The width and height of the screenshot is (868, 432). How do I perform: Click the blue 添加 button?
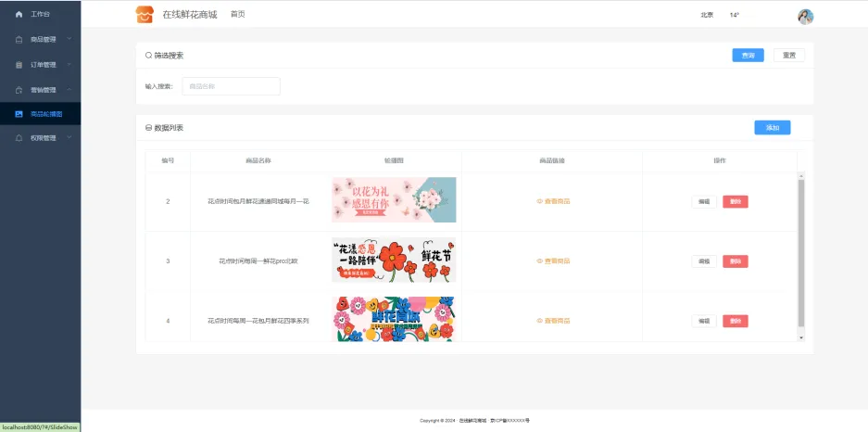tap(772, 128)
